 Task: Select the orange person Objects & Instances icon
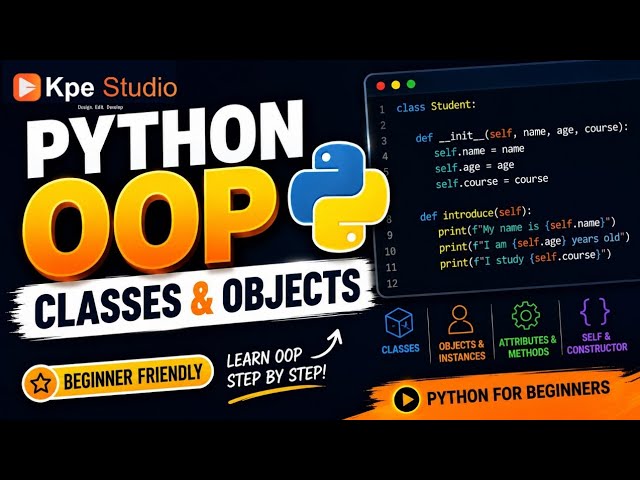pos(460,320)
